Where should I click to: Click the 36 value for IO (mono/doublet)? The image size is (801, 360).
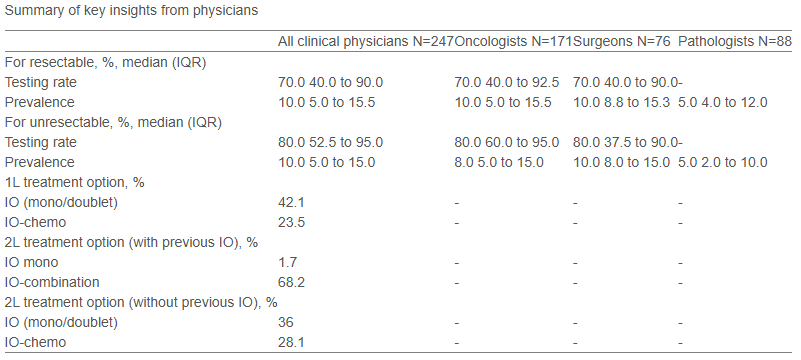click(x=286, y=323)
